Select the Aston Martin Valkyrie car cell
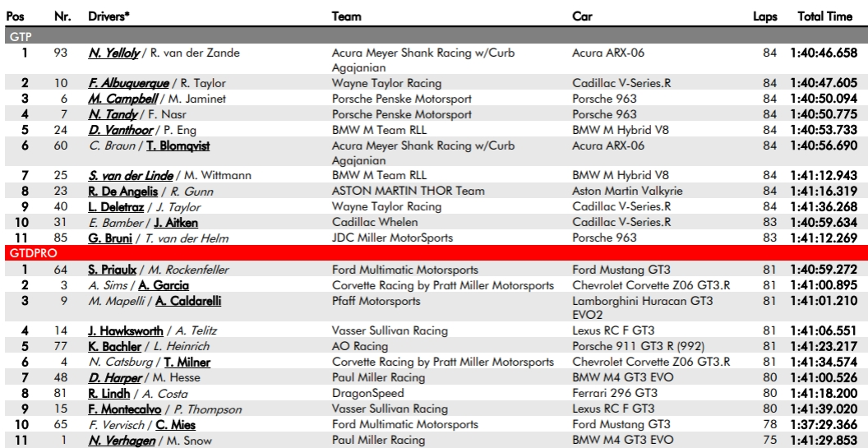Screen dimensions: 868x448 pyautogui.click(x=627, y=191)
